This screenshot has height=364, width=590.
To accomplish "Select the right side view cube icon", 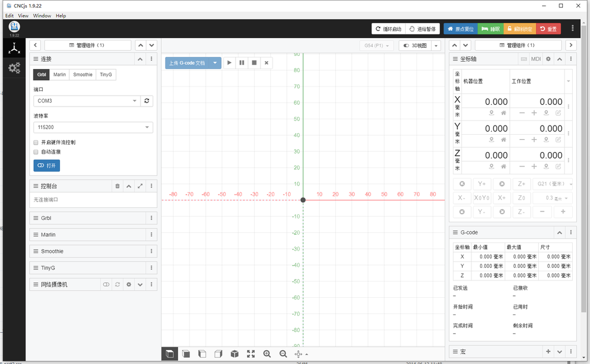I will click(218, 354).
